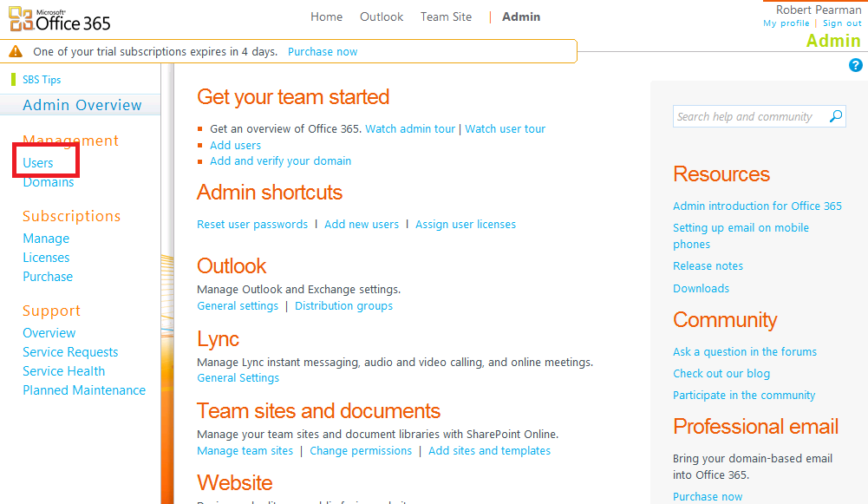Open the SBS Tips sidebar item

pyautogui.click(x=42, y=80)
